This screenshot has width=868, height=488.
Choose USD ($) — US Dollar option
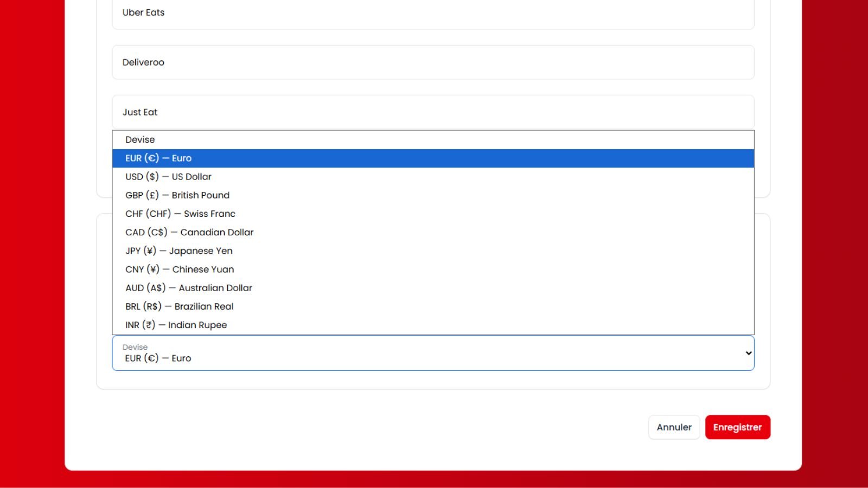168,177
